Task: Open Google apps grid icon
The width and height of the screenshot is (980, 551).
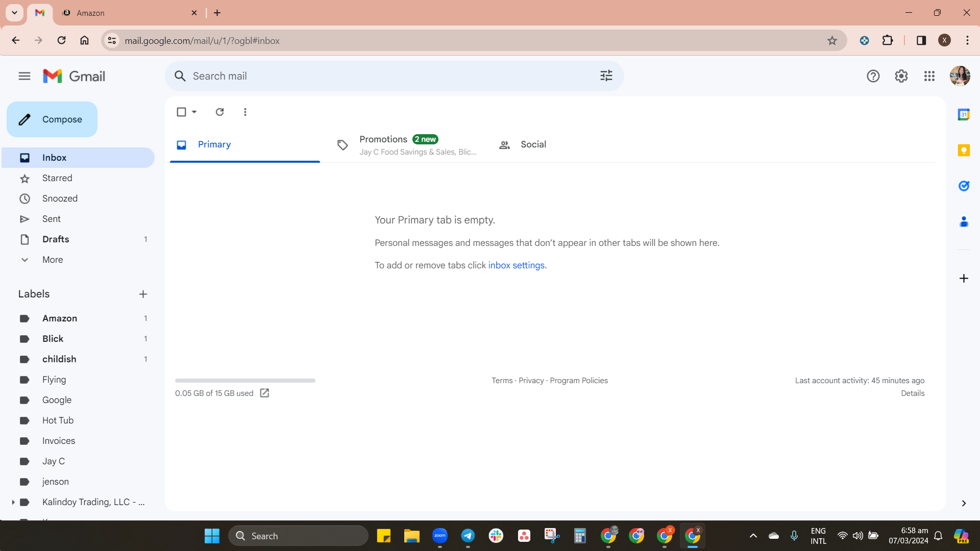Action: [x=929, y=77]
